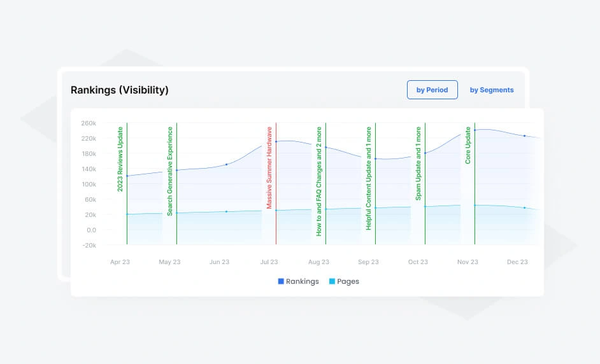
Task: Toggle the Pages legend series
Action: click(348, 281)
